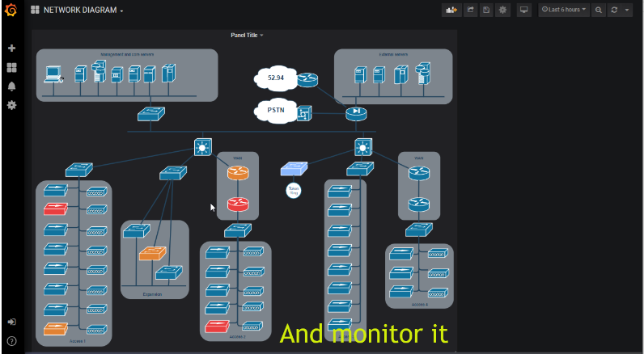
Task: Open the NETWORK DIAGRAM dashboard dropdown
Action: pos(78,11)
